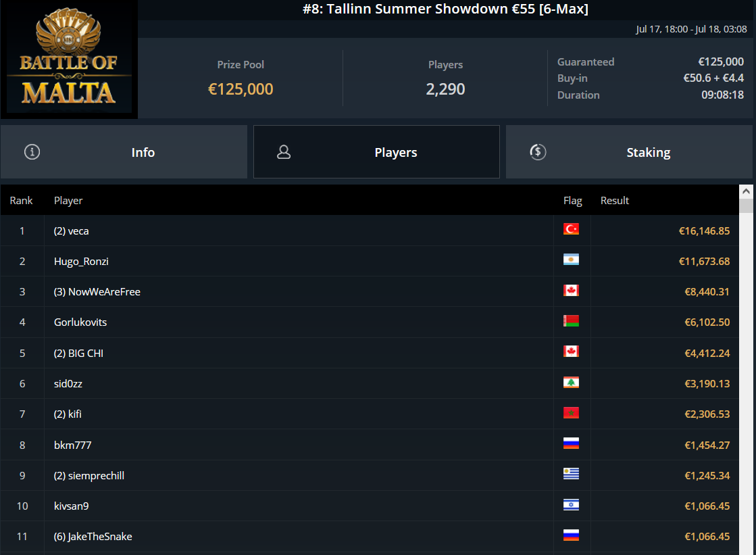Click the info circle icon
The height and width of the screenshot is (555, 756).
[x=32, y=152]
